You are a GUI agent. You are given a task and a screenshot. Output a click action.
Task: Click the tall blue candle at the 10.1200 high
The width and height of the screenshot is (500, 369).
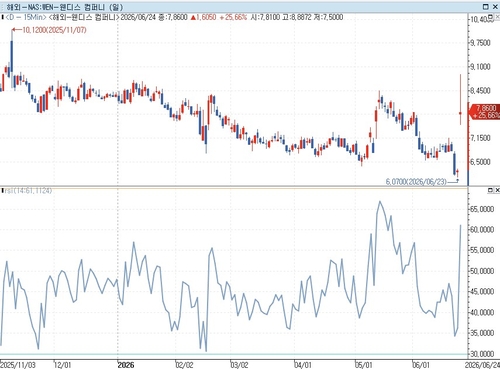(12, 56)
